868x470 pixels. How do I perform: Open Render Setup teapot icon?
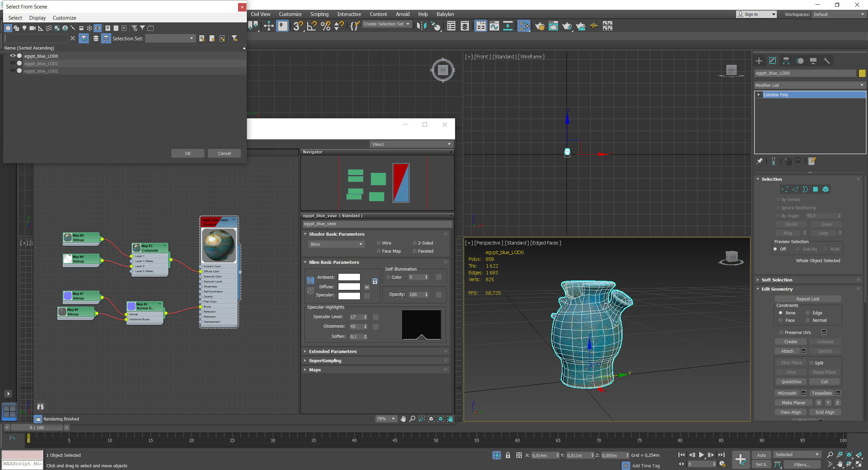click(x=540, y=26)
